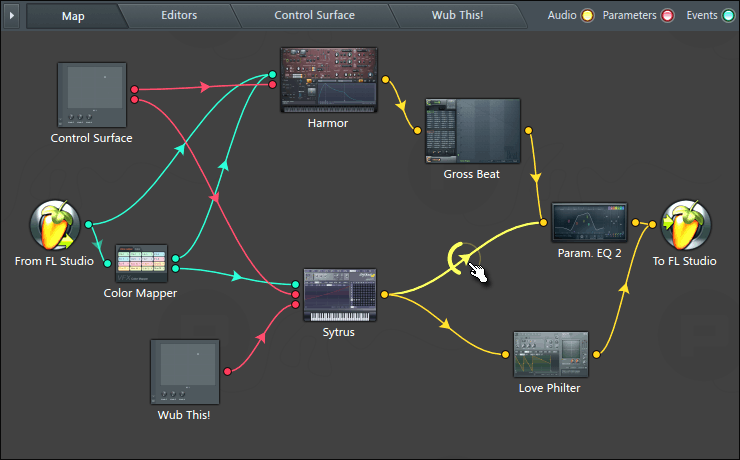Click the To FL Studio output icon
Screen dimensions: 740x460
686,225
